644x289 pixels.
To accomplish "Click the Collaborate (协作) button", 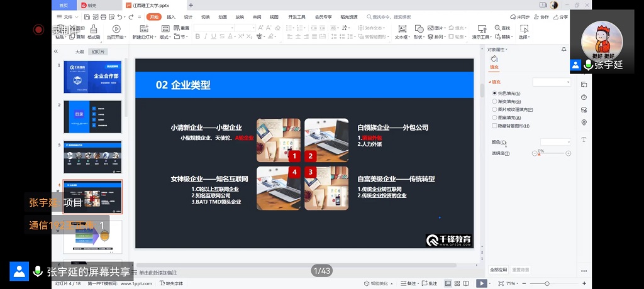I will [x=541, y=17].
